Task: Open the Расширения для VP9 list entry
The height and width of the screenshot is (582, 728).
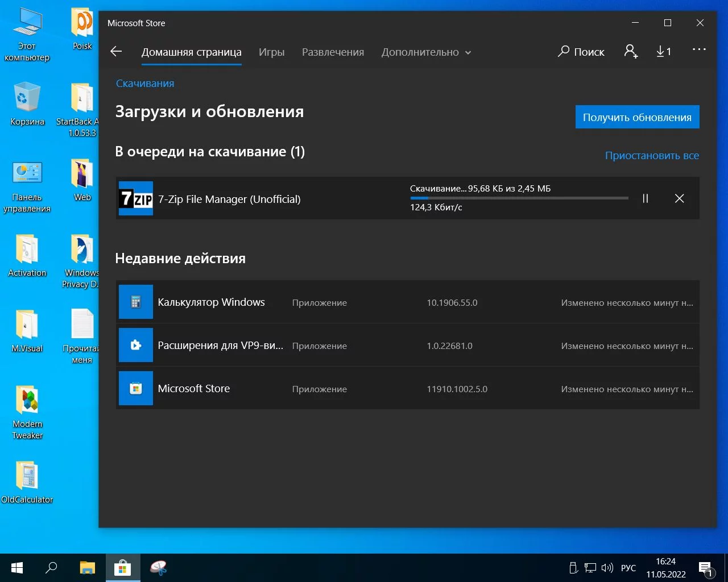Action: pyautogui.click(x=220, y=345)
